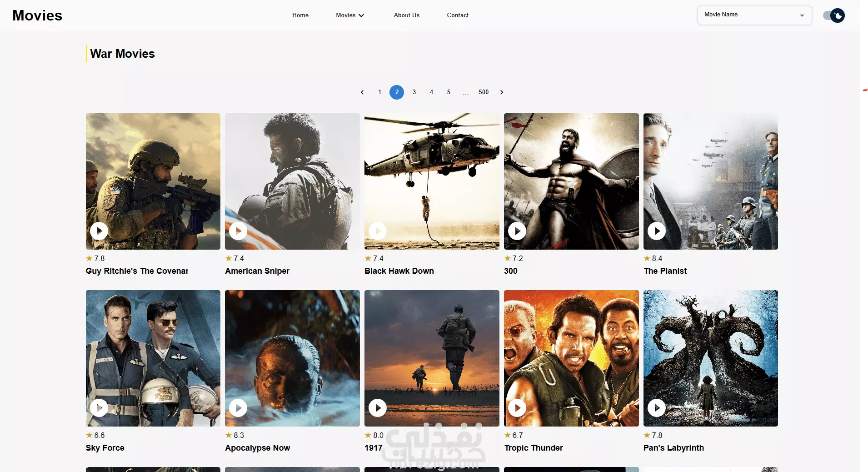Screen dimensions: 868x472
Task: Select current pagination page 2
Action: click(x=397, y=92)
